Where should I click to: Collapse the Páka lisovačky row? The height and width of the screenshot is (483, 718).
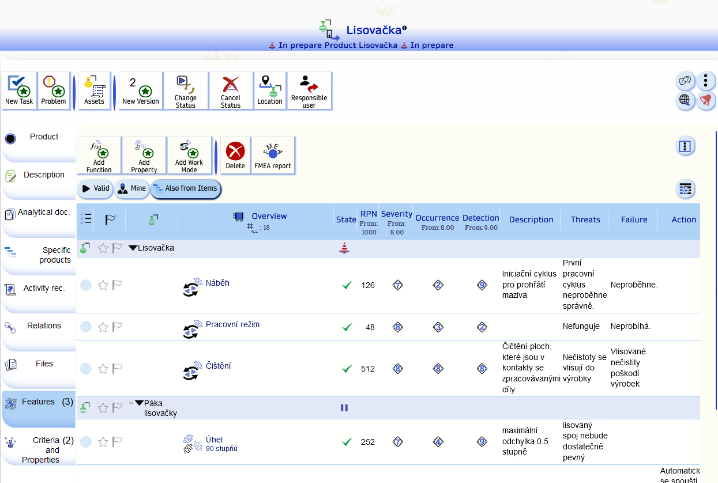pos(139,403)
